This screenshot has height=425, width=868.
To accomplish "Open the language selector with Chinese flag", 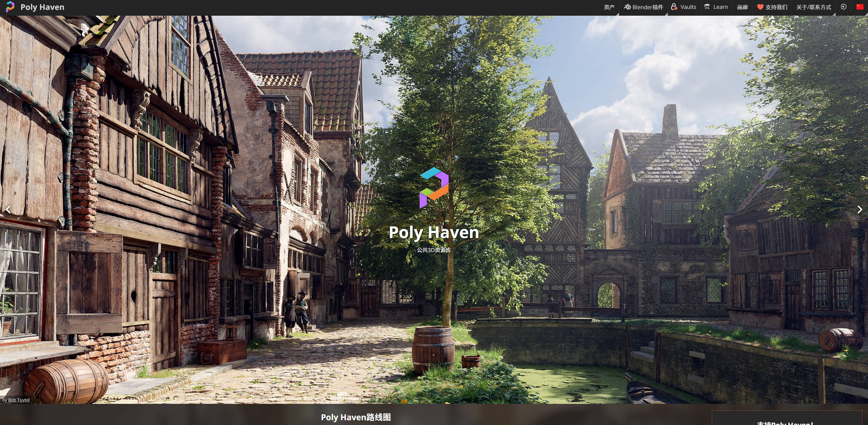I will point(860,7).
